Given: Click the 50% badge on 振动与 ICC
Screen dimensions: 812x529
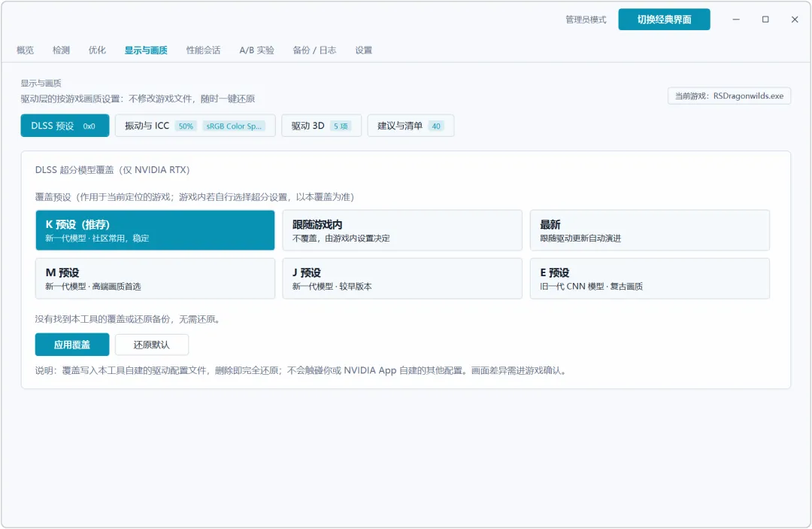Looking at the screenshot, I should [186, 126].
